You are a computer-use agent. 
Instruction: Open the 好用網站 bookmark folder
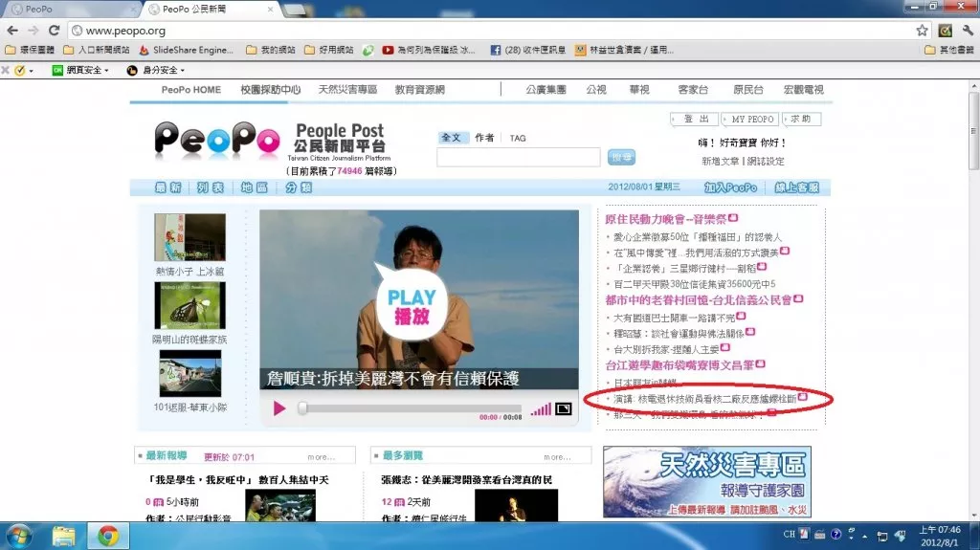point(329,50)
